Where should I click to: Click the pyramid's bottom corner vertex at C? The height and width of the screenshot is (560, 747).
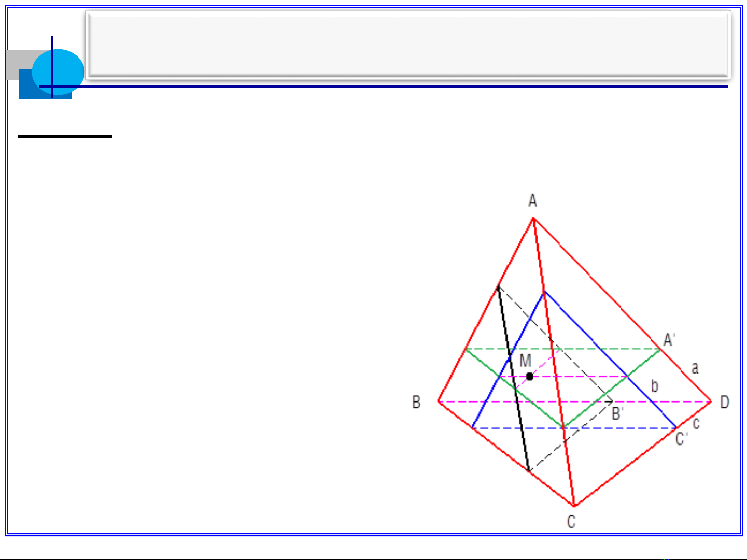[x=574, y=506]
